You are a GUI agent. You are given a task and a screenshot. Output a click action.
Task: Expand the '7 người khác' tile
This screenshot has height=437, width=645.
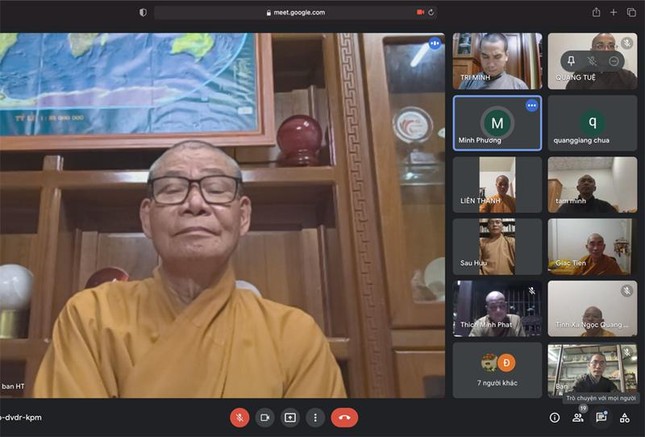pyautogui.click(x=497, y=369)
